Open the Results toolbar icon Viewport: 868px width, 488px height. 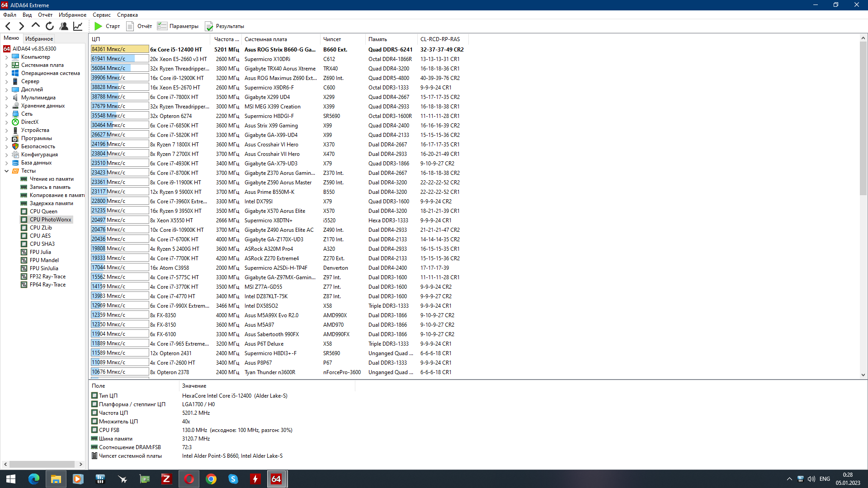pyautogui.click(x=209, y=26)
